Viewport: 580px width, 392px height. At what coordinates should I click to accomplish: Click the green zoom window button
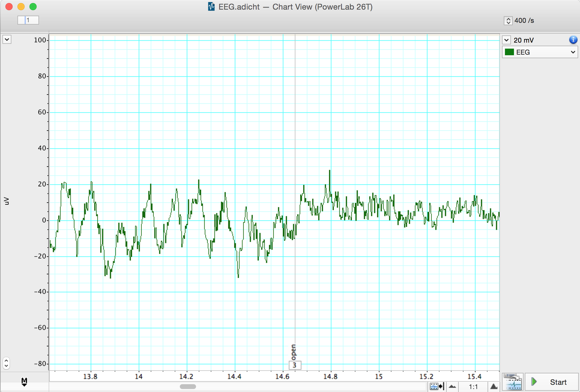click(x=33, y=7)
